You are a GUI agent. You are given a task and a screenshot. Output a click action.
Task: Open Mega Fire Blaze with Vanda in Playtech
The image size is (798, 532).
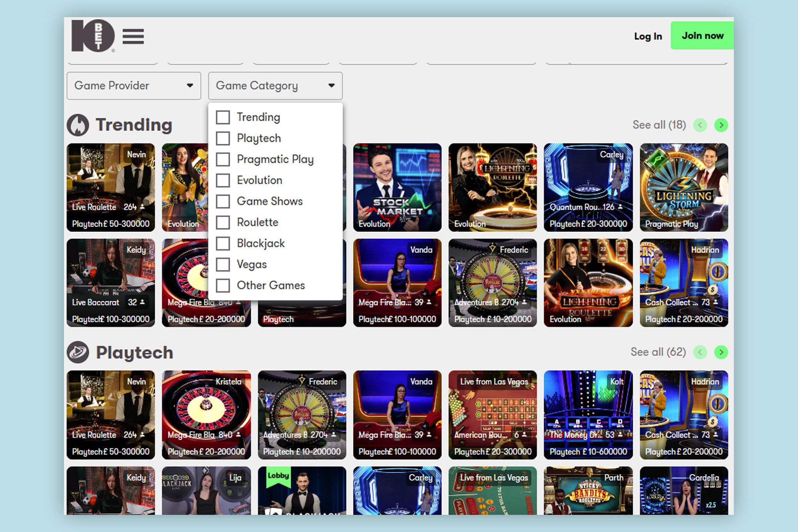[x=397, y=415]
